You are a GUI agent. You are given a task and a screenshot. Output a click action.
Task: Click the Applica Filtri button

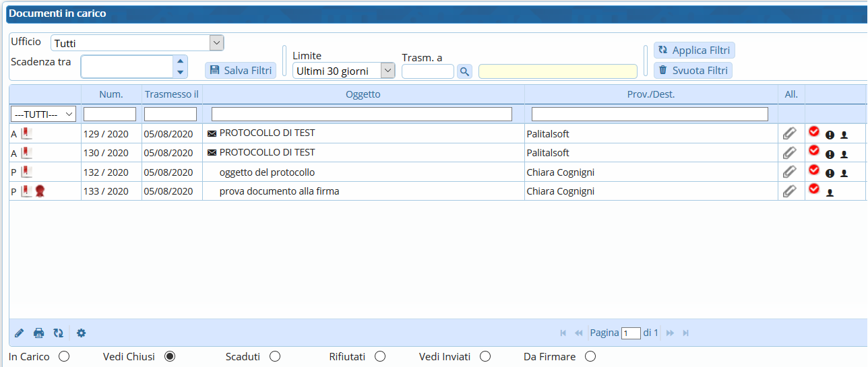pos(695,51)
